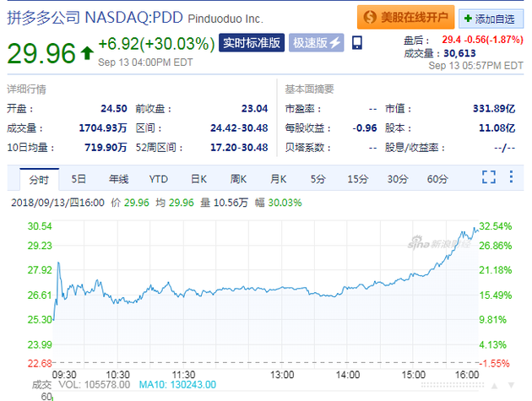Click the green up arrow next to 29.96
532x401 pixels.
click(x=87, y=53)
